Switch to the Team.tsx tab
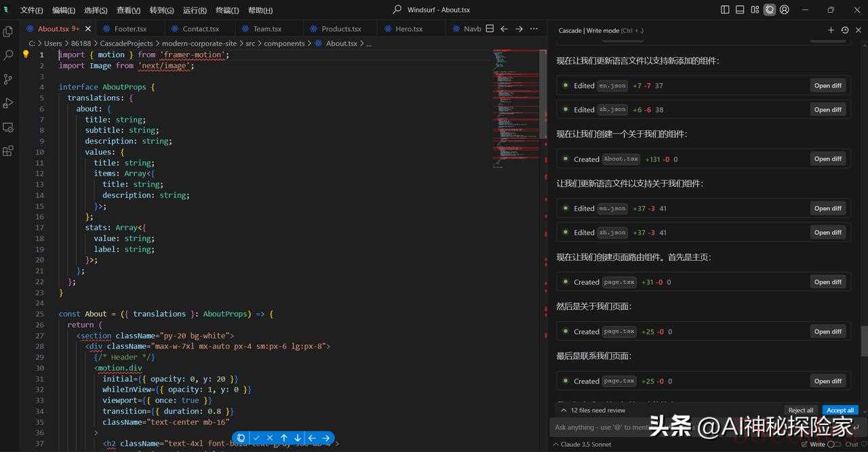Screen dimensions: 868x452 tap(267, 29)
